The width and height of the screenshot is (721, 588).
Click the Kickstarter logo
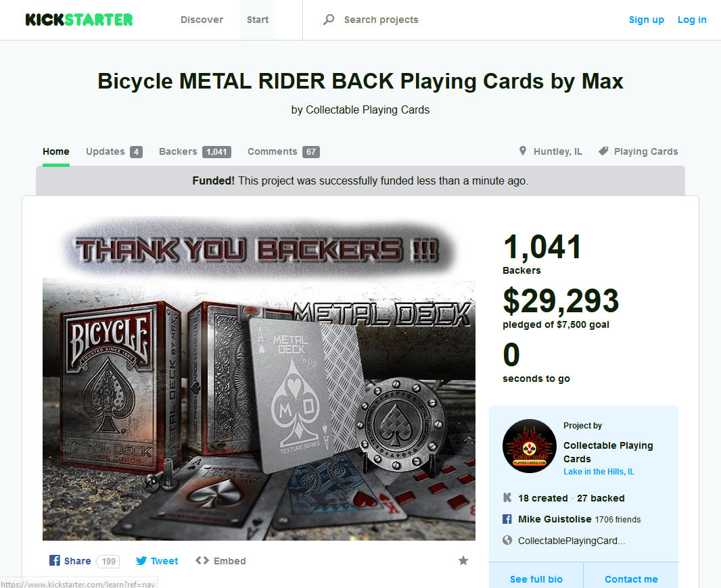[79, 20]
